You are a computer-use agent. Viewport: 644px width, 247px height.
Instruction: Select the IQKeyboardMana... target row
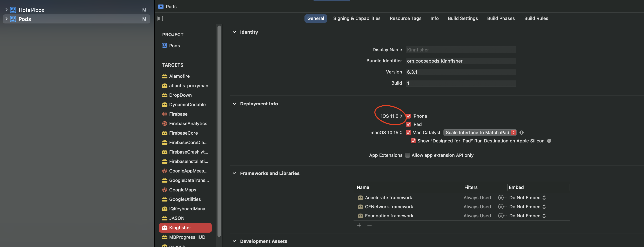(185, 209)
